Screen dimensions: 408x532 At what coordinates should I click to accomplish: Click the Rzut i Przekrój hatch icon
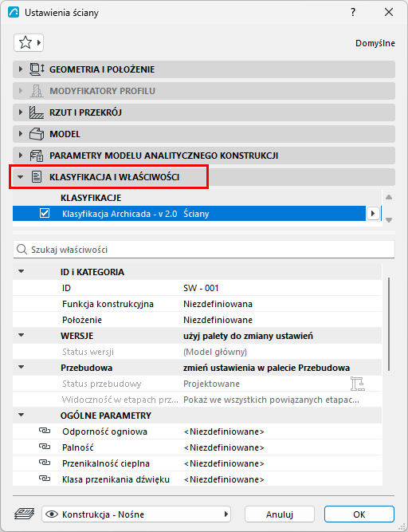(37, 112)
